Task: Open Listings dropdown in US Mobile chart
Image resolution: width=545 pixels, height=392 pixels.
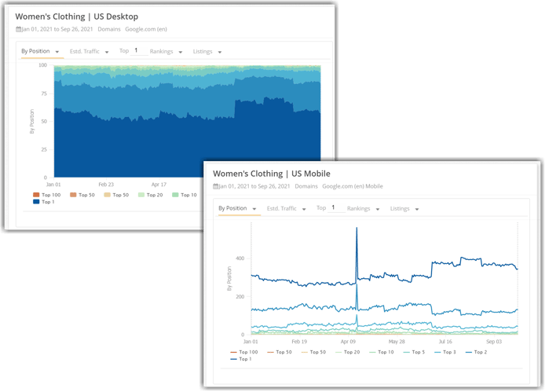Action: (404, 209)
